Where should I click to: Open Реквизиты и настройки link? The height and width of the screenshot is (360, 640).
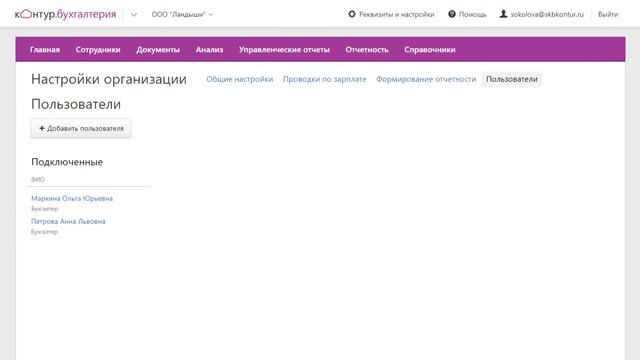tap(396, 14)
